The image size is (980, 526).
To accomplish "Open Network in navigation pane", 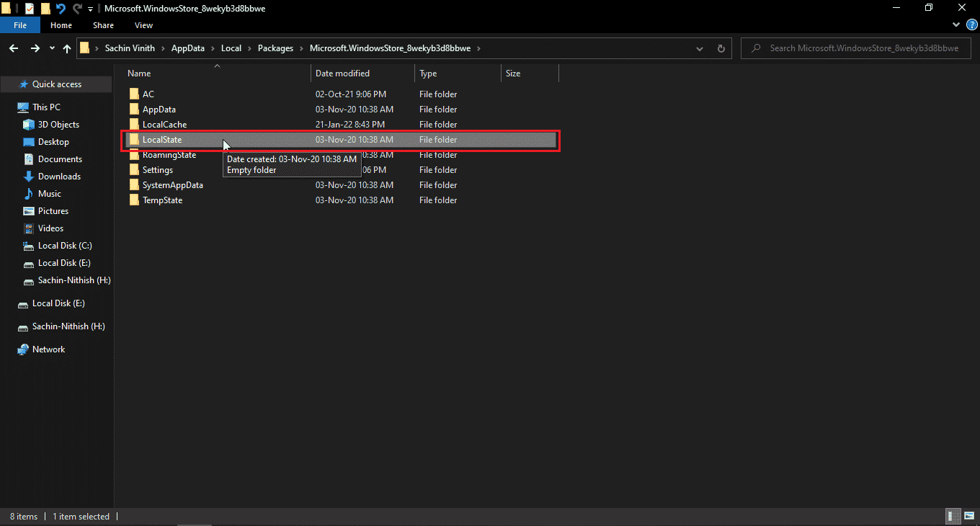I will click(48, 349).
